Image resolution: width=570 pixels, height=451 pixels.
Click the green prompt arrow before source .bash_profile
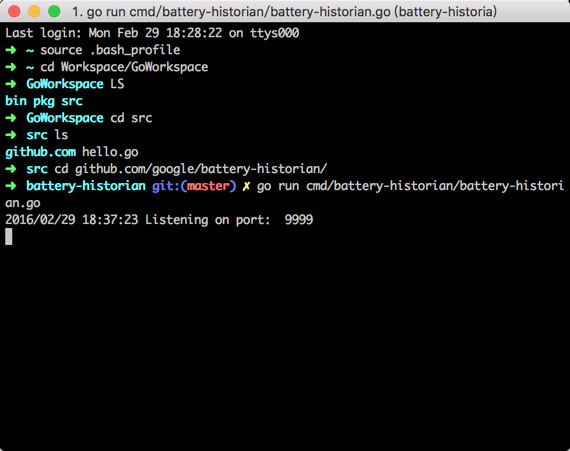tap(11, 50)
